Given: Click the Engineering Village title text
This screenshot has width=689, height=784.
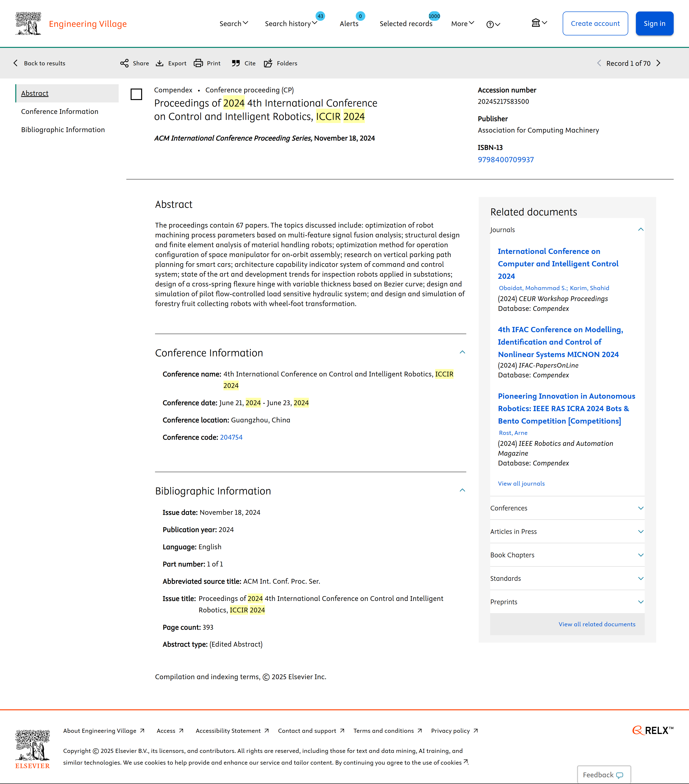Looking at the screenshot, I should pyautogui.click(x=88, y=24).
